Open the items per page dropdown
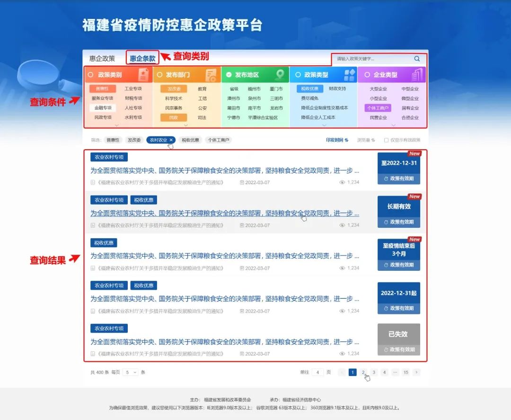Viewport: 511px width, 420px height. (x=130, y=373)
